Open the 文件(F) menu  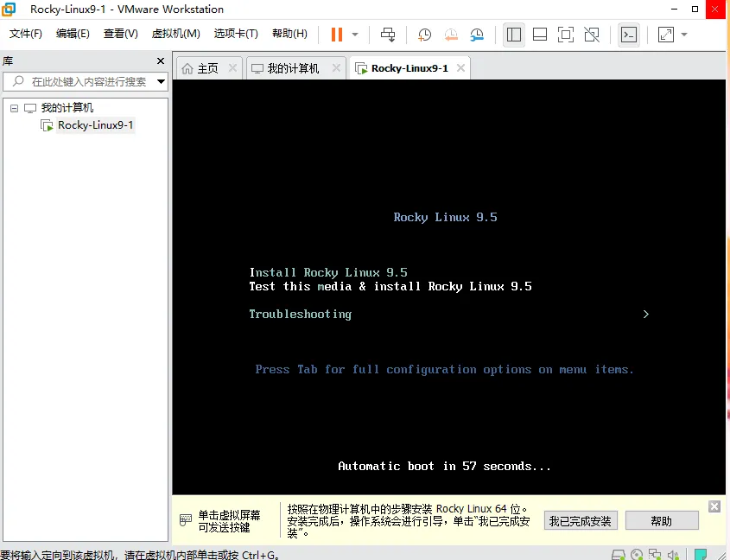point(26,34)
